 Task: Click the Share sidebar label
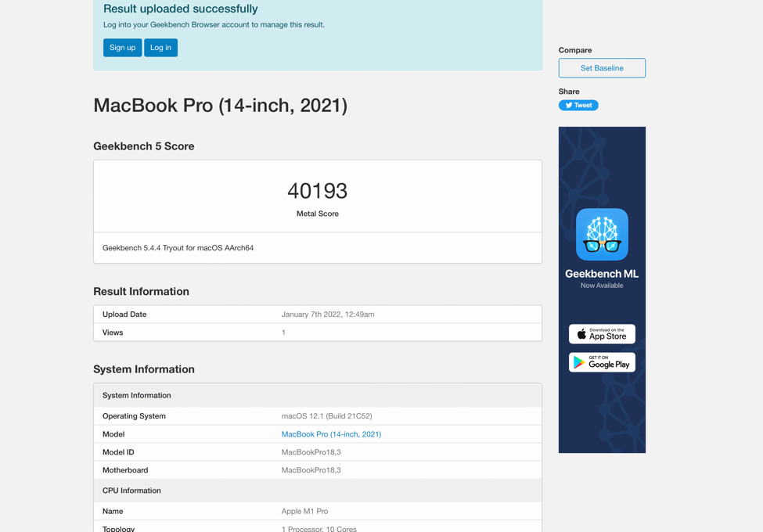point(569,92)
